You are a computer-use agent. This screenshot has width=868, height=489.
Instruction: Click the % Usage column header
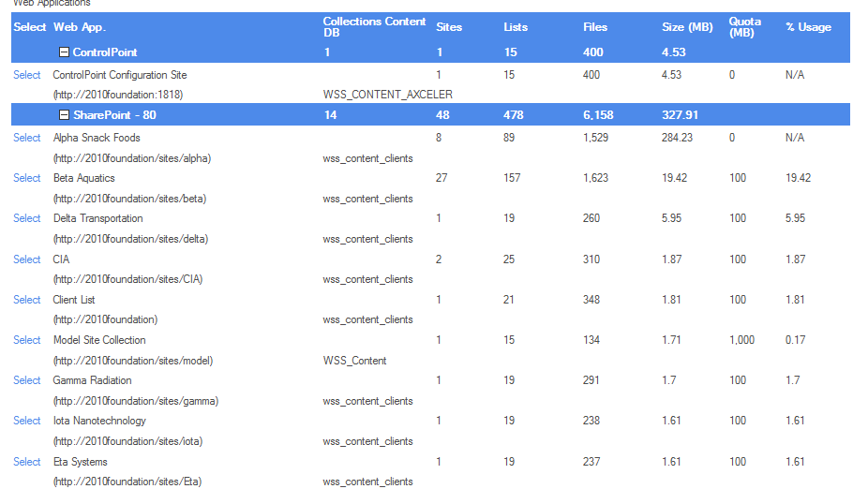[x=808, y=27]
